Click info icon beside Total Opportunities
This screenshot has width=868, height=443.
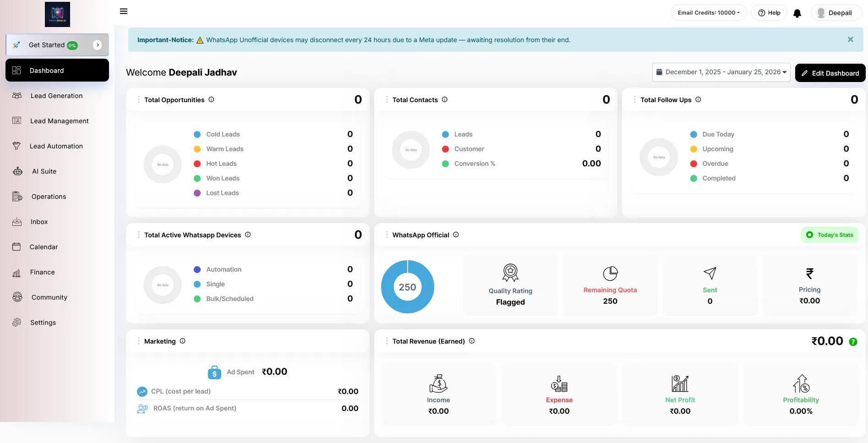211,99
